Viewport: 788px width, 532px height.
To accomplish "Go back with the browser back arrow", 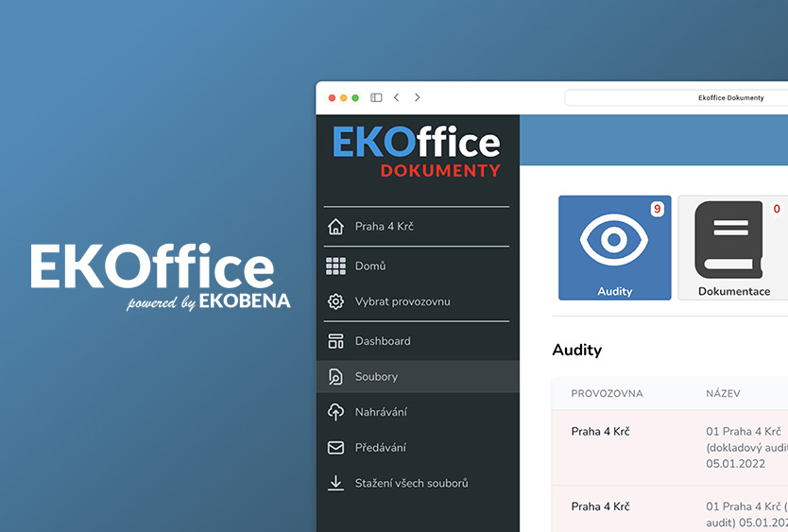I will click(397, 97).
